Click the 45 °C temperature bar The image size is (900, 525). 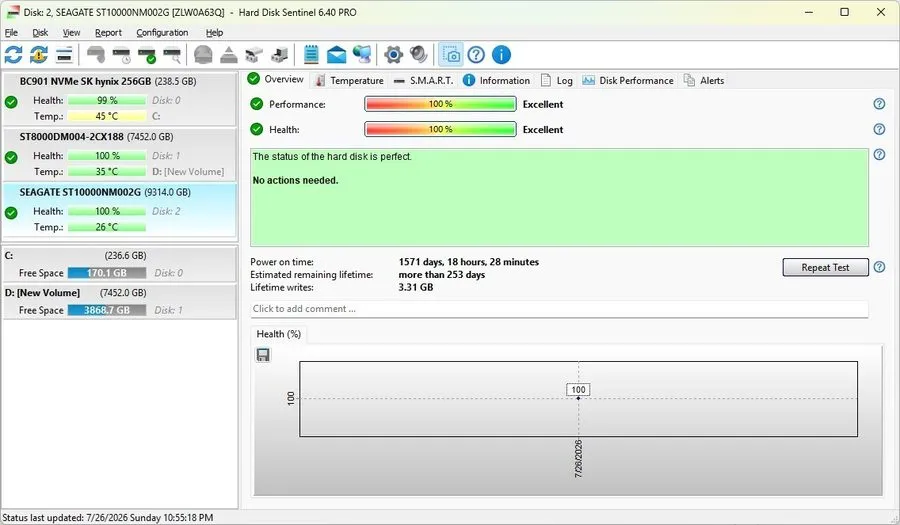[x=107, y=116]
